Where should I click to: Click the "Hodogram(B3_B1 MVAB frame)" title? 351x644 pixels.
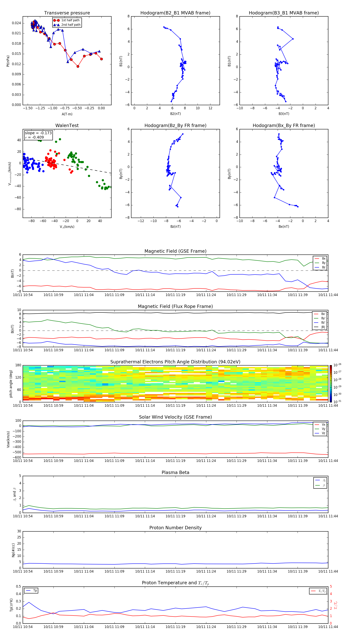284,13
